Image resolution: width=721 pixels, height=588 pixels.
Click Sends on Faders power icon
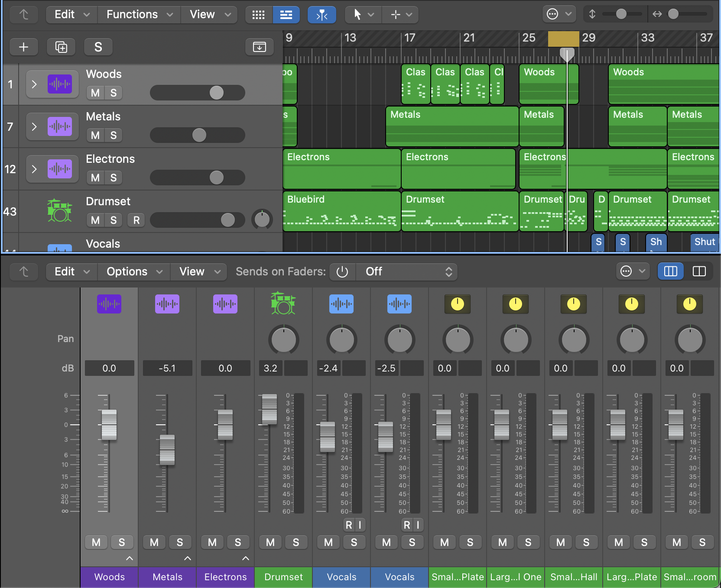(x=342, y=271)
